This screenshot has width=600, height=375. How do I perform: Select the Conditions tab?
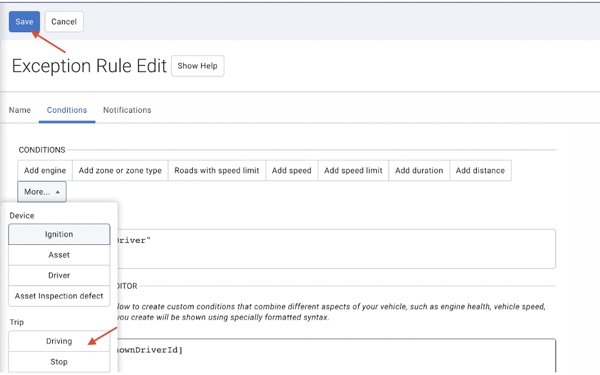point(67,110)
